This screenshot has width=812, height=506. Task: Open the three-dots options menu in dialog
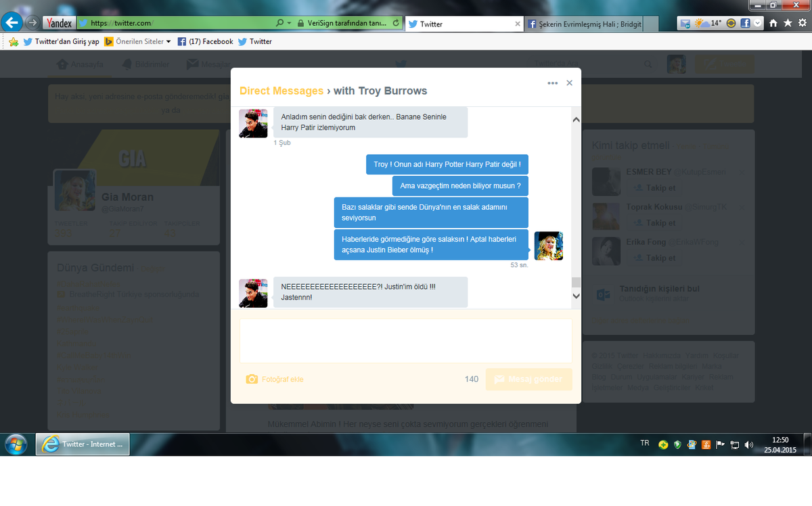(x=553, y=83)
